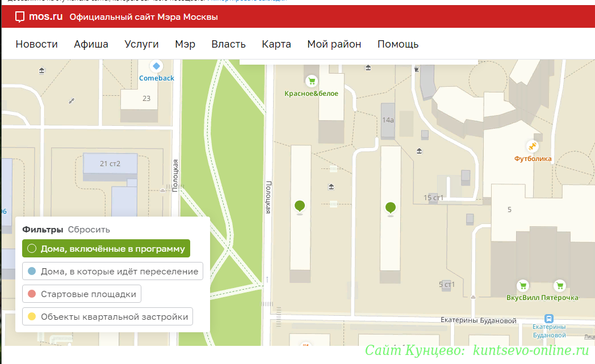The width and height of the screenshot is (595, 364).
Task: Open the Красное&белое shopping cart marker
Action: pos(312,81)
